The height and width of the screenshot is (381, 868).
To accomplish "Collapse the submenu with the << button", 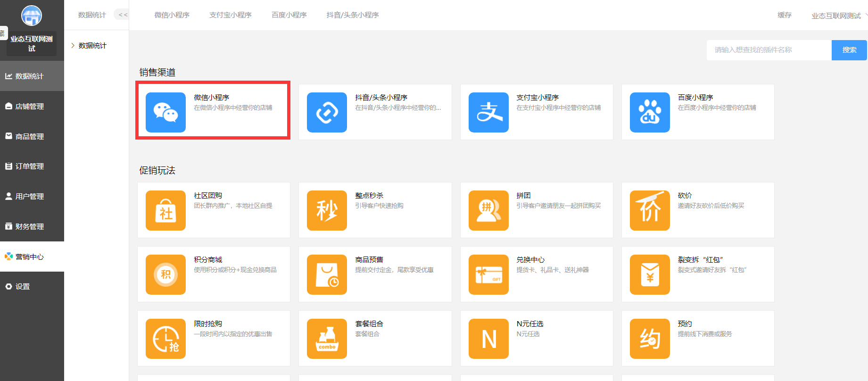I will click(122, 15).
